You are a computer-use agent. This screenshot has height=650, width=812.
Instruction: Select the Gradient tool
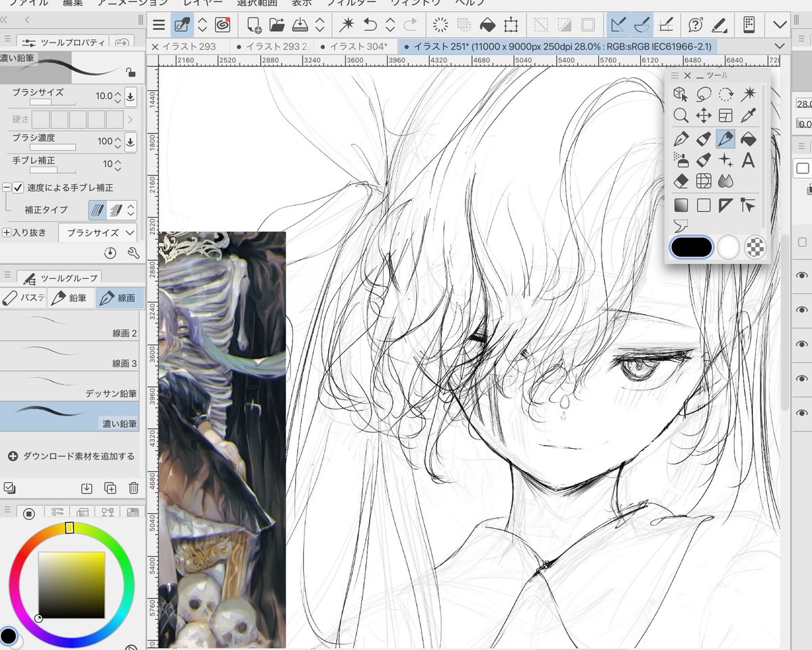click(681, 205)
